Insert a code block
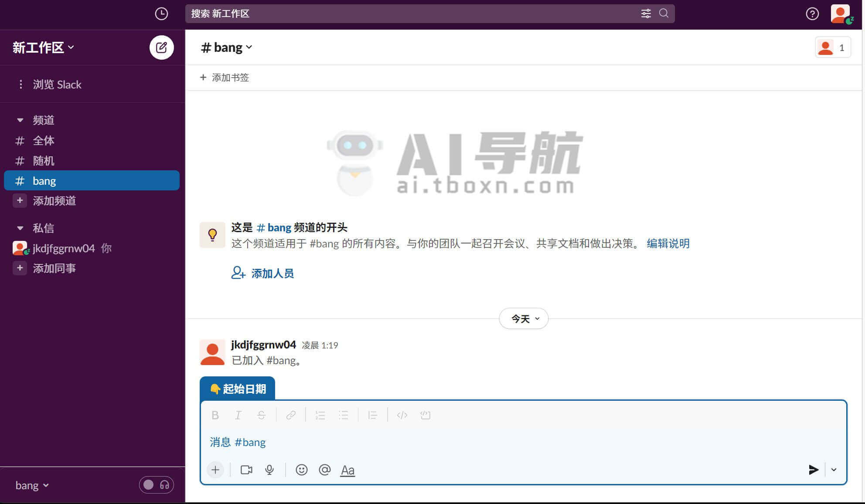Screen dimensions: 865x504 [426, 415]
